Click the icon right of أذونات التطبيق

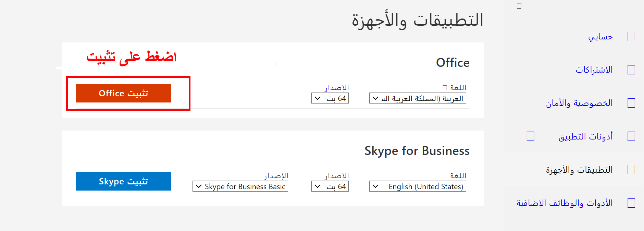(x=631, y=136)
